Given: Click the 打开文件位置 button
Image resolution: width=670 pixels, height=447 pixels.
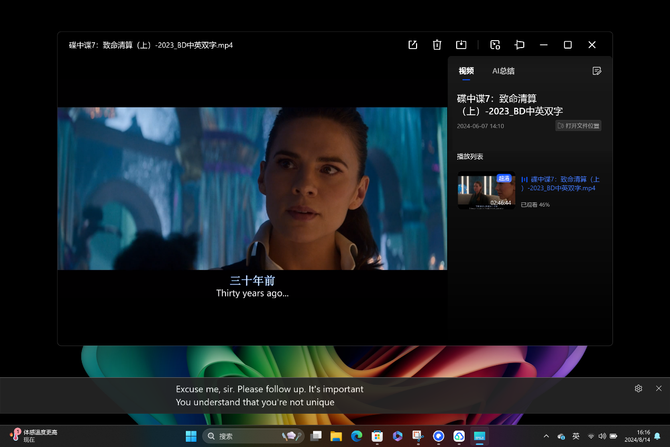Looking at the screenshot, I should [578, 126].
